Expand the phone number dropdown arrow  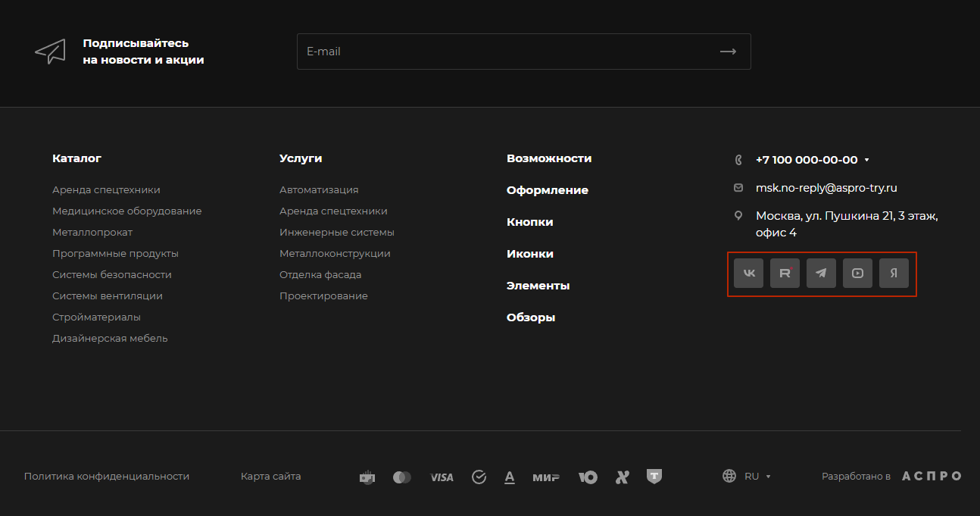coord(866,160)
